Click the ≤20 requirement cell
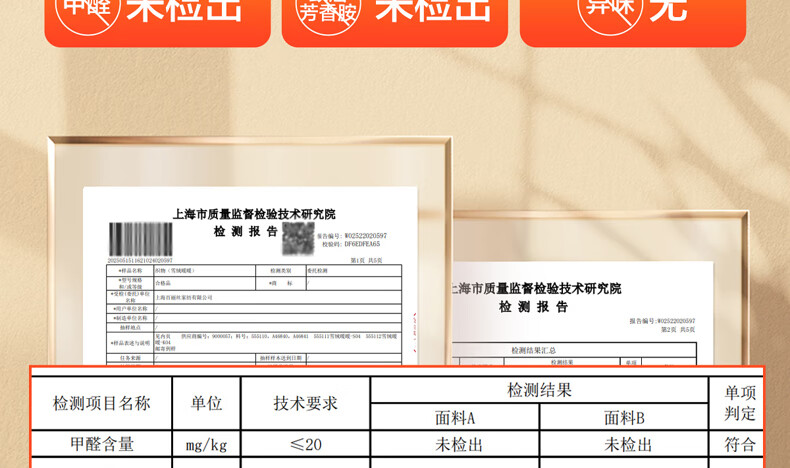The height and width of the screenshot is (468, 790). pos(306,444)
